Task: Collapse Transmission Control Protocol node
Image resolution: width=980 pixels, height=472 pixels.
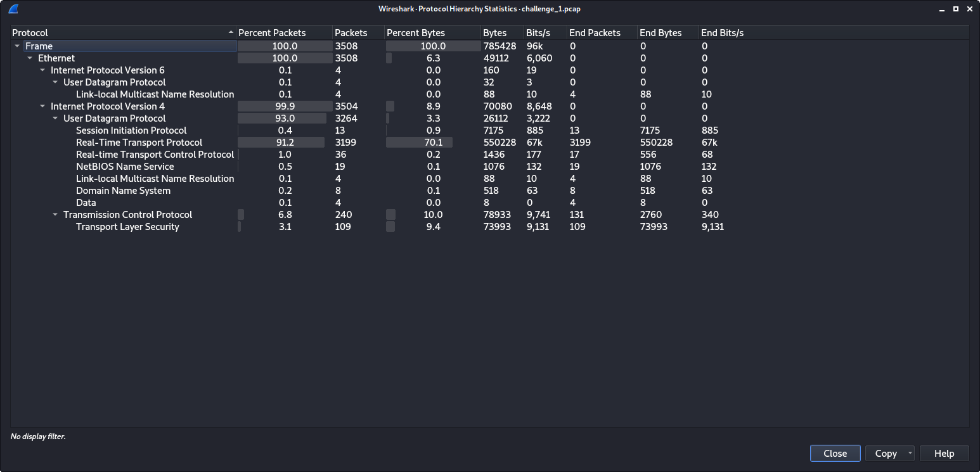Action: (55, 215)
